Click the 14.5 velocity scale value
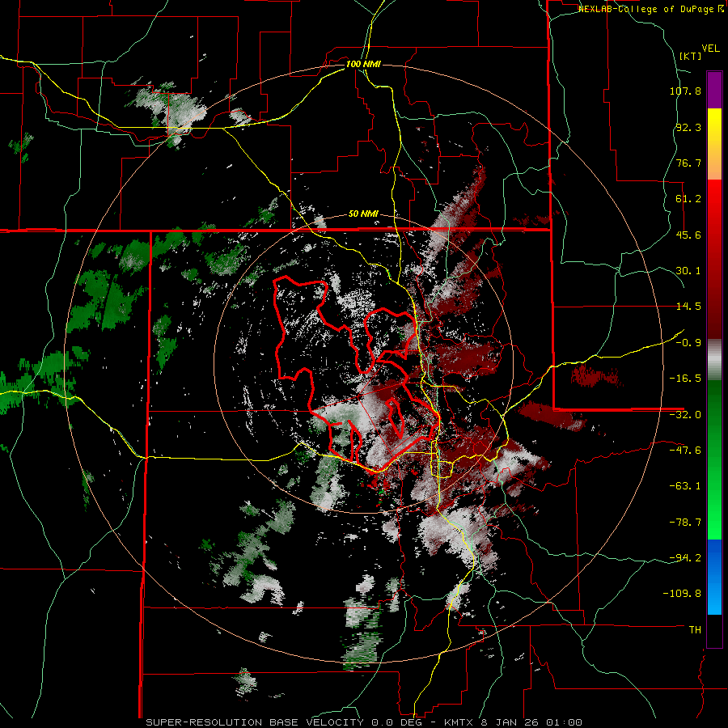Image resolution: width=728 pixels, height=728 pixels. pyautogui.click(x=688, y=307)
